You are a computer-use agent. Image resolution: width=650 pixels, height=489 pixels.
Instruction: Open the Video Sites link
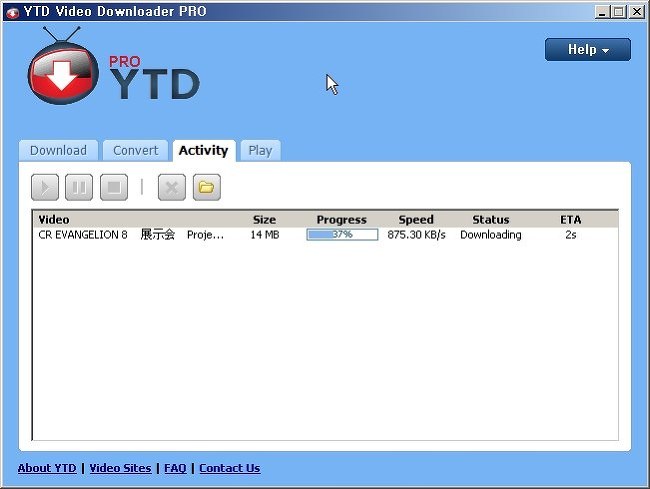click(x=120, y=468)
